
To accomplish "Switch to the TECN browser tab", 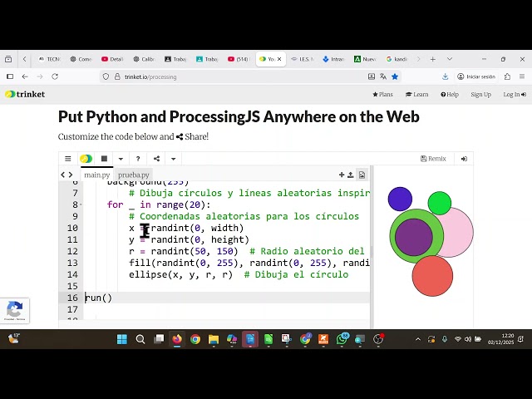I will 50,59.
